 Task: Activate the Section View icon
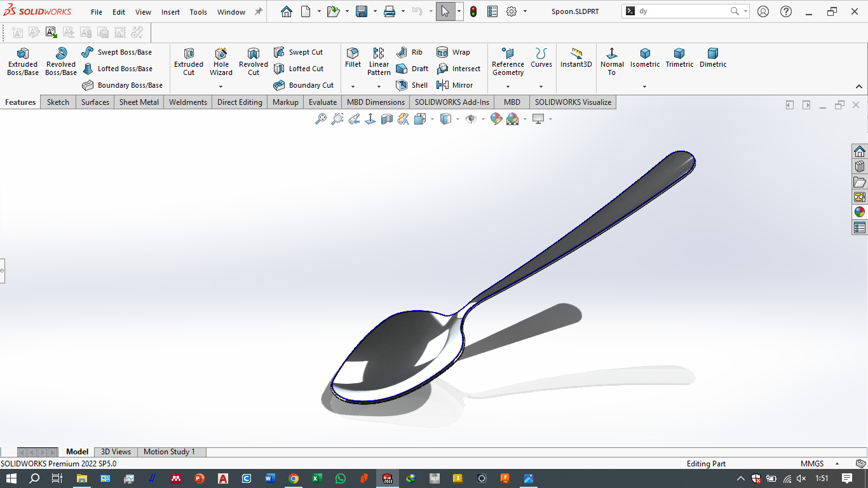pyautogui.click(x=387, y=119)
